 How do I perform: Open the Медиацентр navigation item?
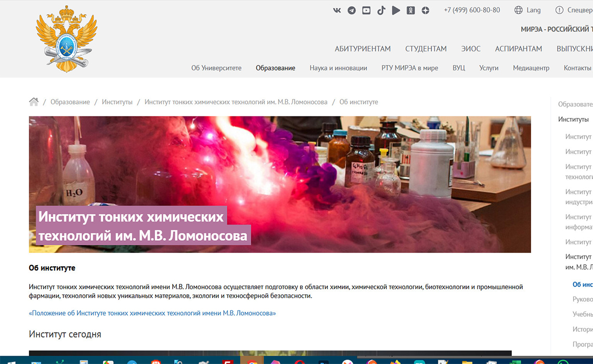point(531,68)
